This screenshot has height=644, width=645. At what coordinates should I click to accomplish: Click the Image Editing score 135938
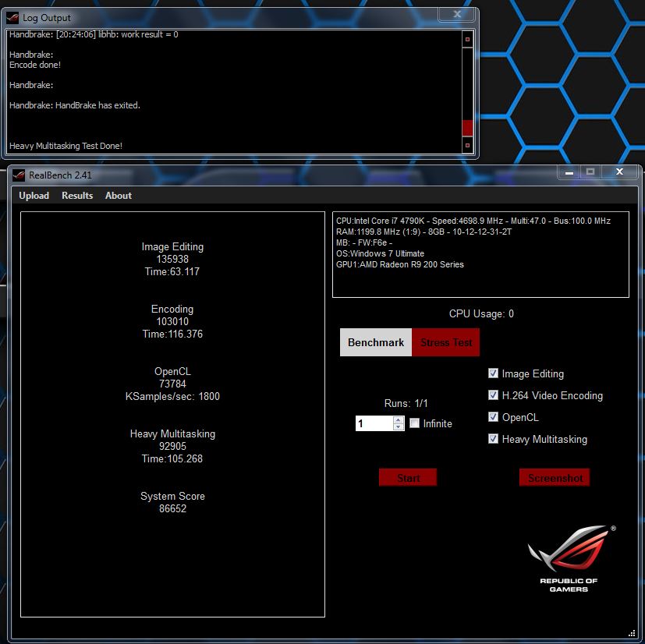(172, 259)
